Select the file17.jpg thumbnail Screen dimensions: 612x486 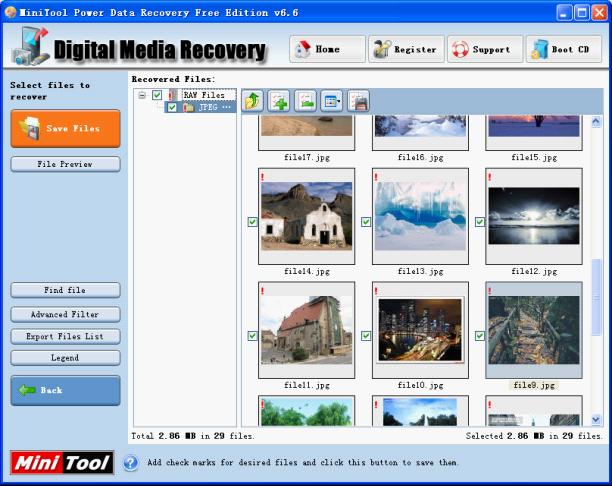point(306,133)
